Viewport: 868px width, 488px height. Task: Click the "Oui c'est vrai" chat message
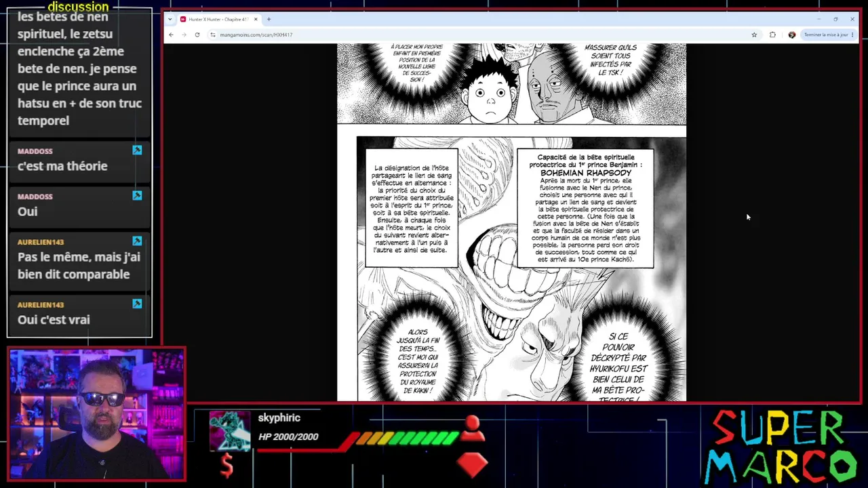(54, 320)
